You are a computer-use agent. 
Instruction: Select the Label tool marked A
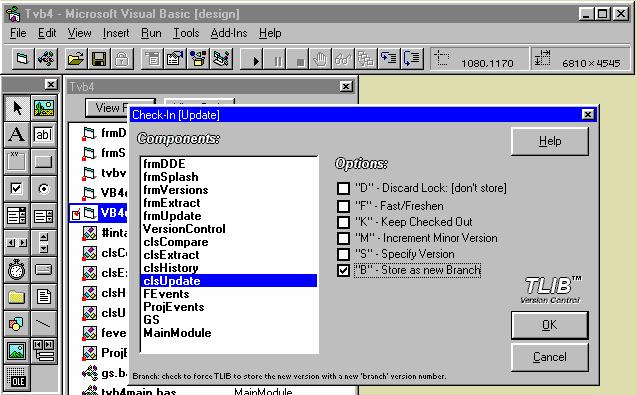[x=17, y=135]
